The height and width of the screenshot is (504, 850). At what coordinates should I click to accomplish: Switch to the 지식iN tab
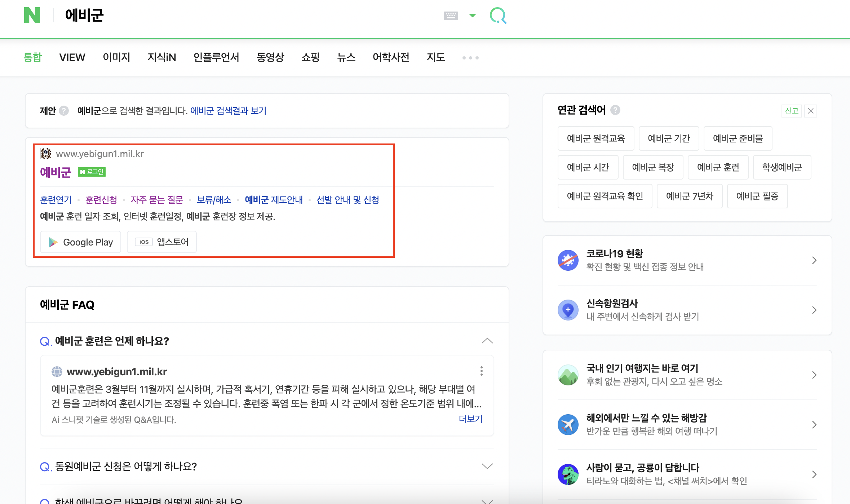click(x=161, y=57)
